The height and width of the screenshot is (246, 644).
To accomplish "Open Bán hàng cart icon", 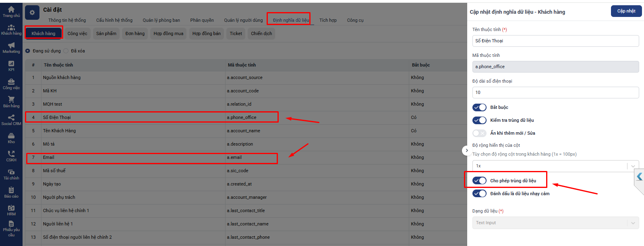I will 11,100.
